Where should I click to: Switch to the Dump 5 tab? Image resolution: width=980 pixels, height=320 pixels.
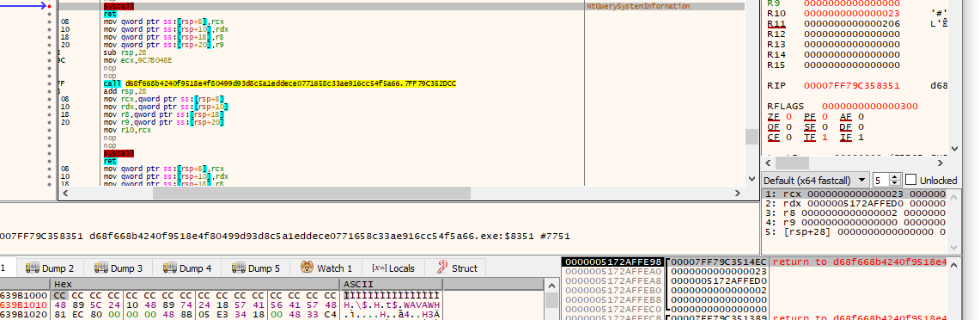(x=256, y=268)
